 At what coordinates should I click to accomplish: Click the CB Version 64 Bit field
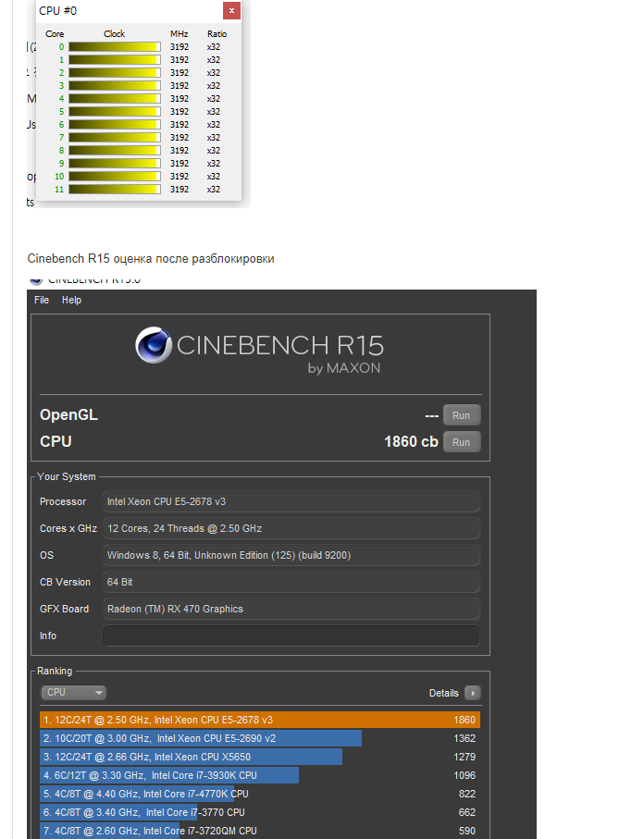click(x=291, y=582)
